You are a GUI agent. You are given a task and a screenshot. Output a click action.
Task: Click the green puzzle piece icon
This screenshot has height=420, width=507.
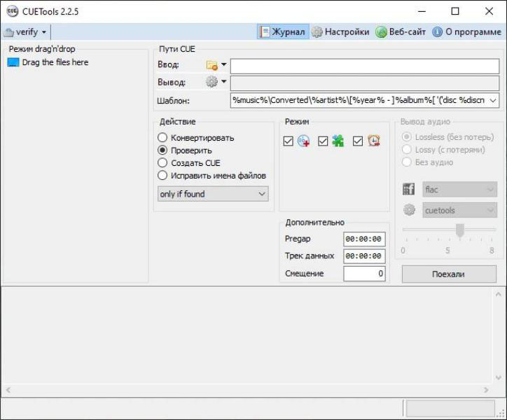338,141
